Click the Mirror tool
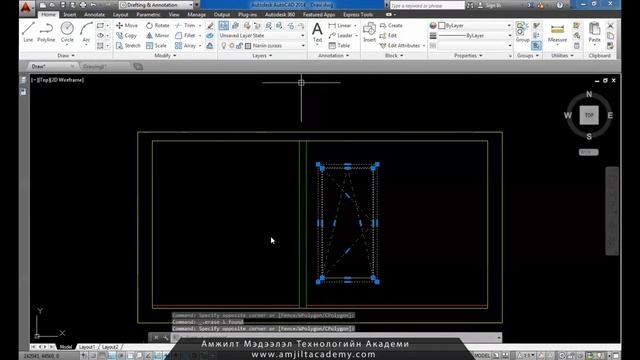 (x=158, y=36)
